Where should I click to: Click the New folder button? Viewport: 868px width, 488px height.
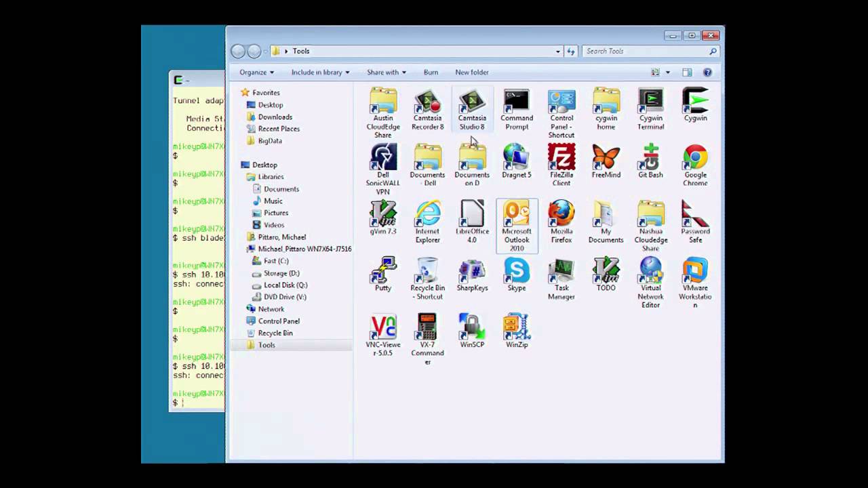coord(472,73)
